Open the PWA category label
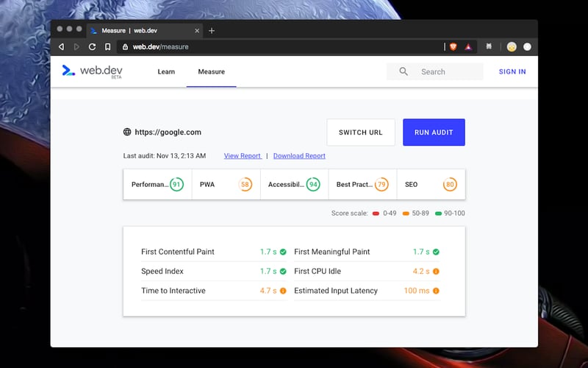Screen dimensions: 588x368 207,185
